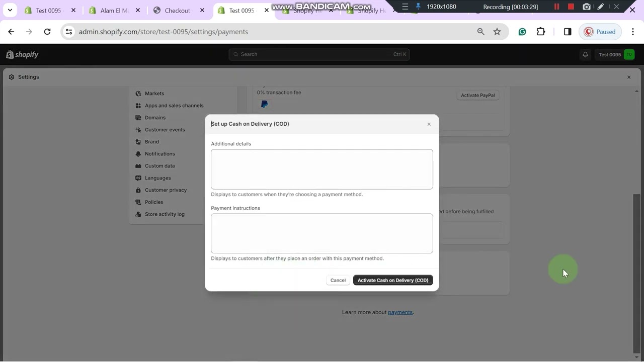Screen dimensions: 644x362
Task: Open Domains settings page
Action: pyautogui.click(x=155, y=118)
